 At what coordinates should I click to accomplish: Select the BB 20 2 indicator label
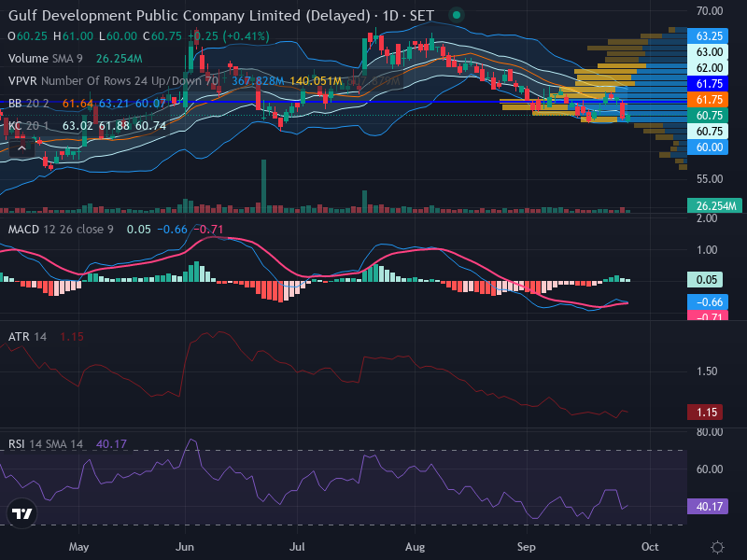tap(28, 104)
